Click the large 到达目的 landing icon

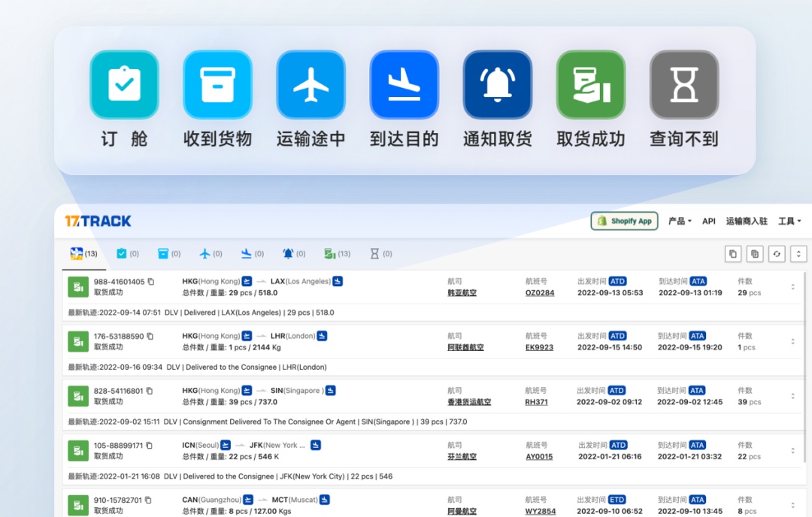[404, 84]
